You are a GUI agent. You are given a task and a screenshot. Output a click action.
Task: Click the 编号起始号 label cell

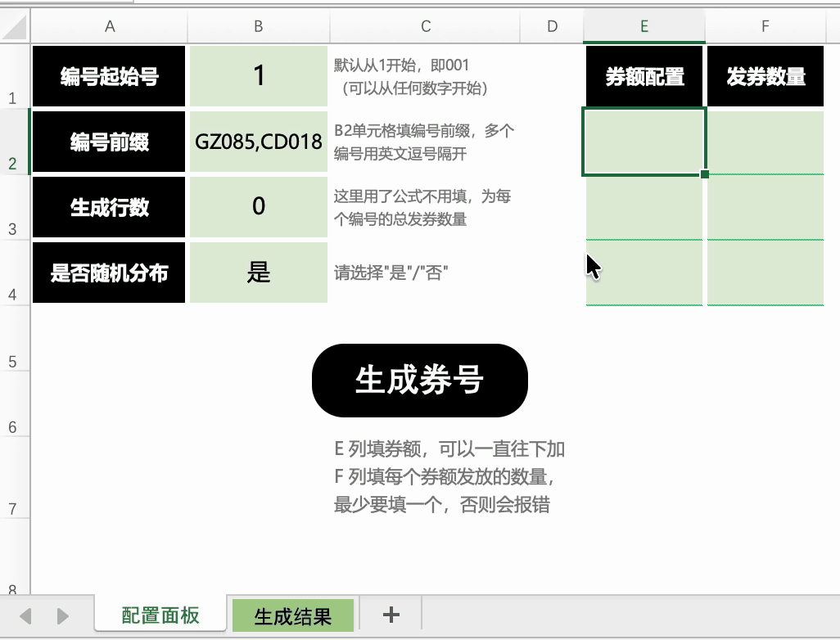click(x=109, y=75)
